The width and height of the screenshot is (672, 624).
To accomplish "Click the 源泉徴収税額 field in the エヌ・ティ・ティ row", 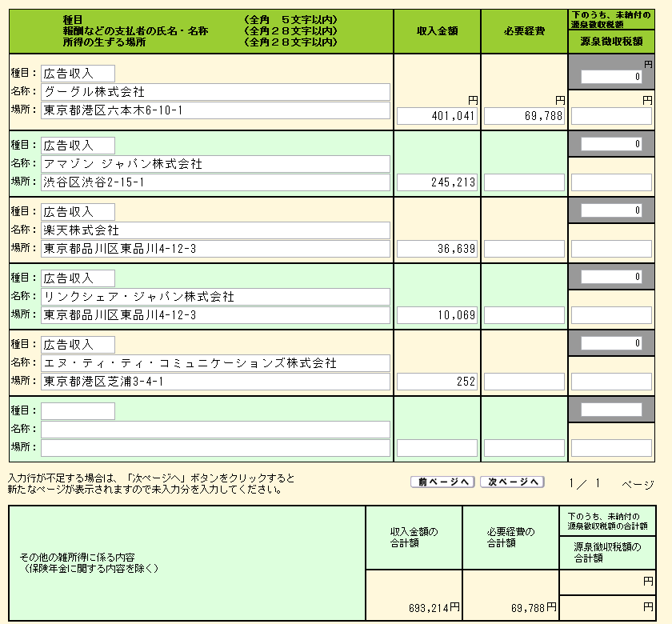I will (x=611, y=382).
